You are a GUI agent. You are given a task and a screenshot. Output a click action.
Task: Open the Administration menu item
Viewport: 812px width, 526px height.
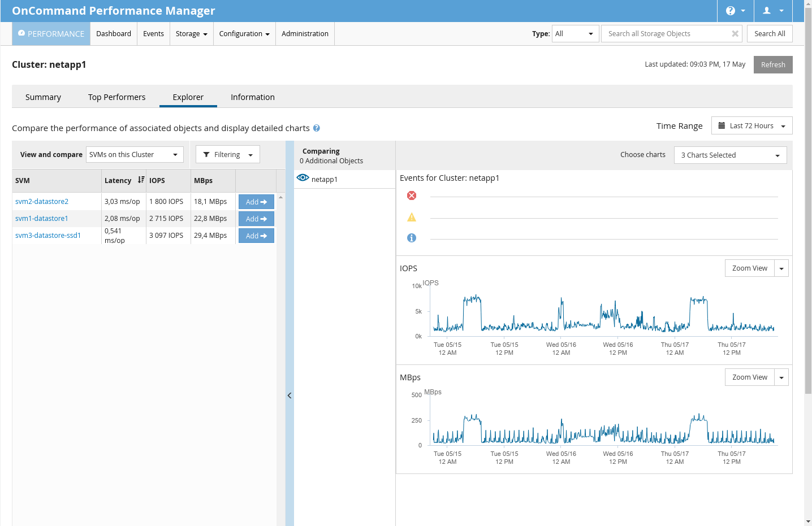point(305,34)
